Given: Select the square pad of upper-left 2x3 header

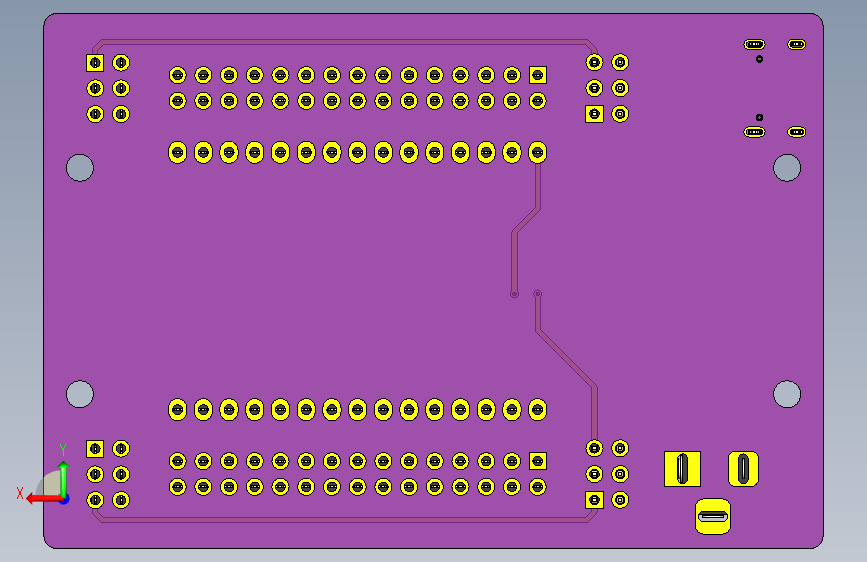Looking at the screenshot, I should [x=95, y=63].
